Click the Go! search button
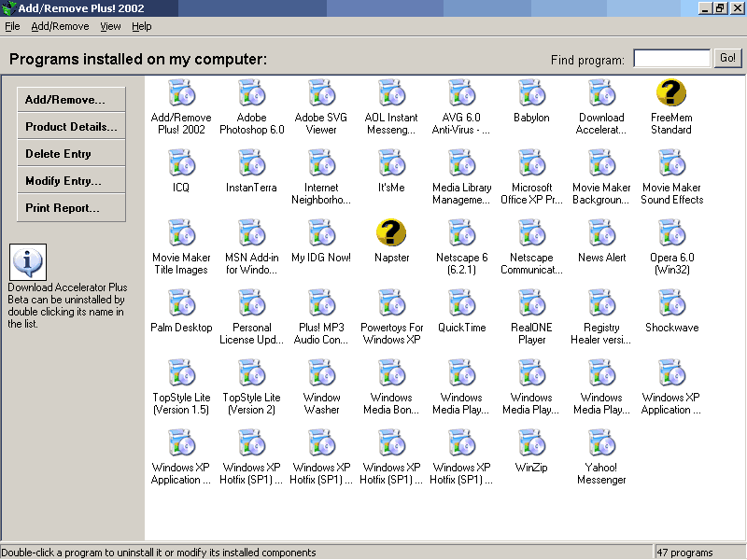Viewport: 747px width, 560px height. click(728, 59)
